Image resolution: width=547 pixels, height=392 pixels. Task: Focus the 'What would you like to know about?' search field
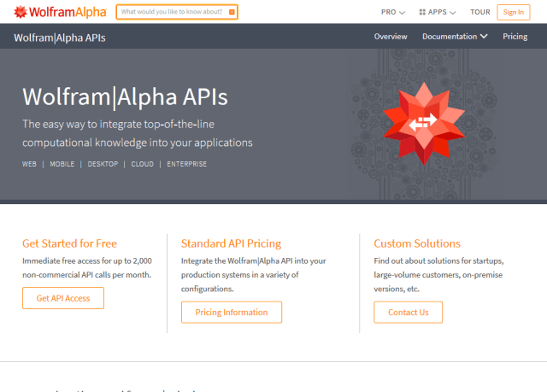click(x=177, y=12)
